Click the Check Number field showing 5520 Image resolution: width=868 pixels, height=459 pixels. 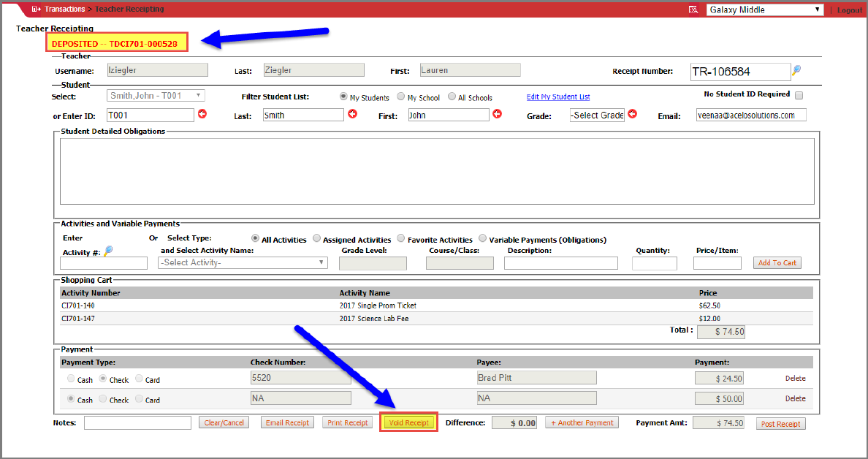tap(300, 378)
